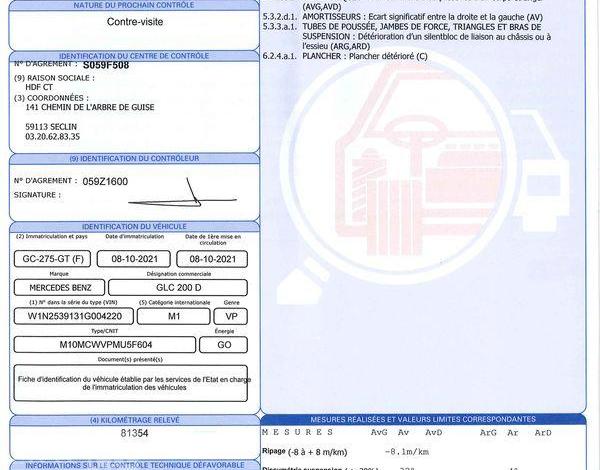Select the VP genre box

(x=229, y=315)
